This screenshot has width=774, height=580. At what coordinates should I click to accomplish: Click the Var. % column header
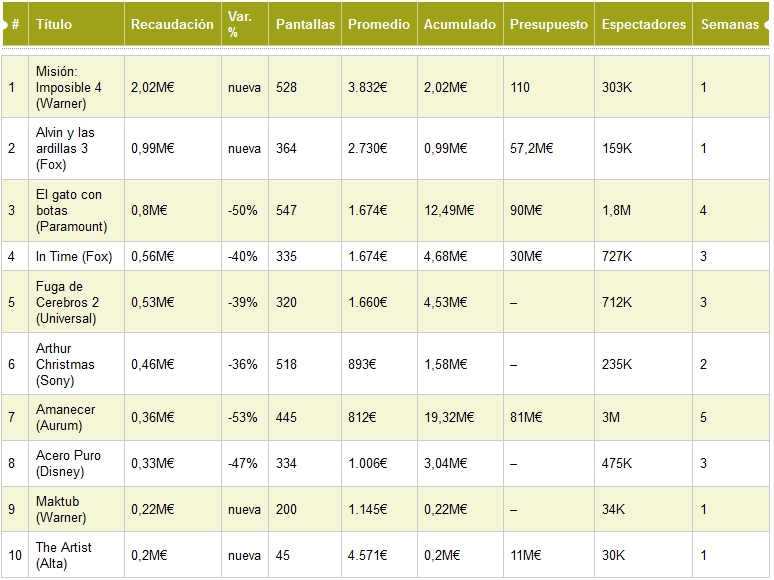(240, 24)
